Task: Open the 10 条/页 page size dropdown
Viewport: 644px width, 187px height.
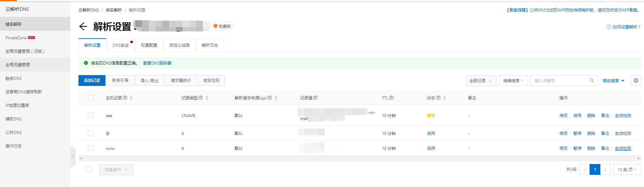Action: click(627, 169)
